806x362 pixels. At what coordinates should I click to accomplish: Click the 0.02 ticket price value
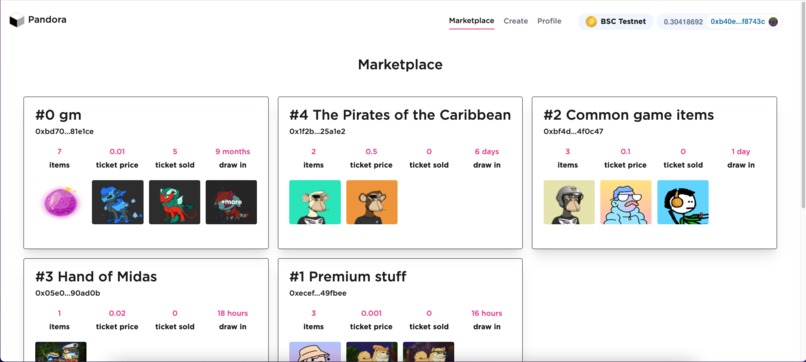tap(117, 313)
